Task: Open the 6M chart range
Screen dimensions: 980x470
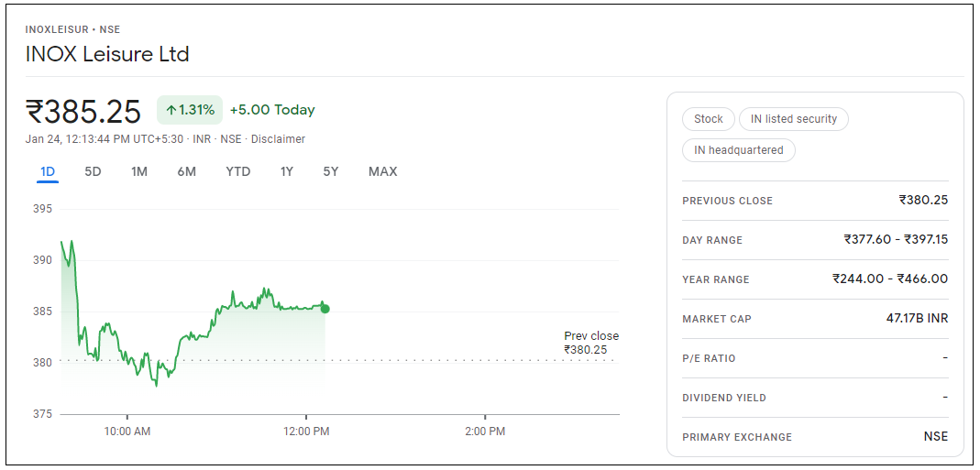Action: click(x=186, y=171)
